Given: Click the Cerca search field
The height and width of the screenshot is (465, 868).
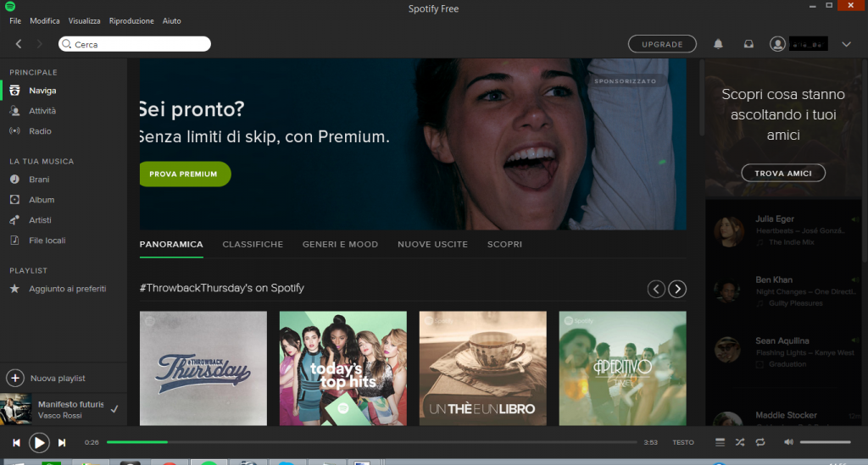Looking at the screenshot, I should [x=135, y=44].
